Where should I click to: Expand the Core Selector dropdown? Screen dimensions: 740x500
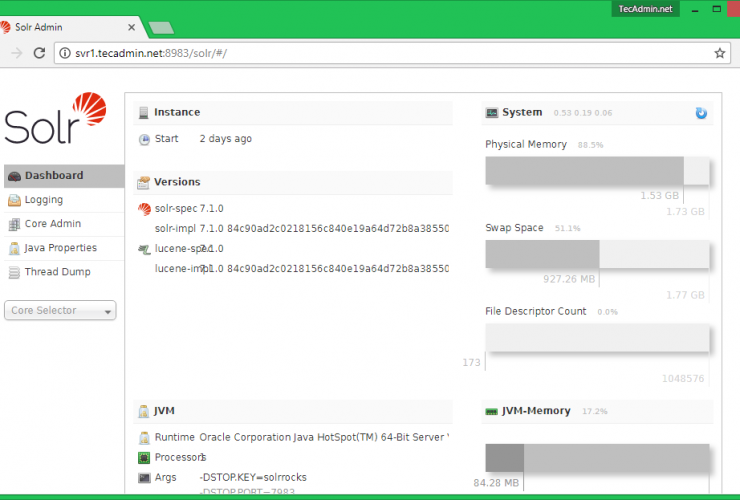click(x=60, y=311)
